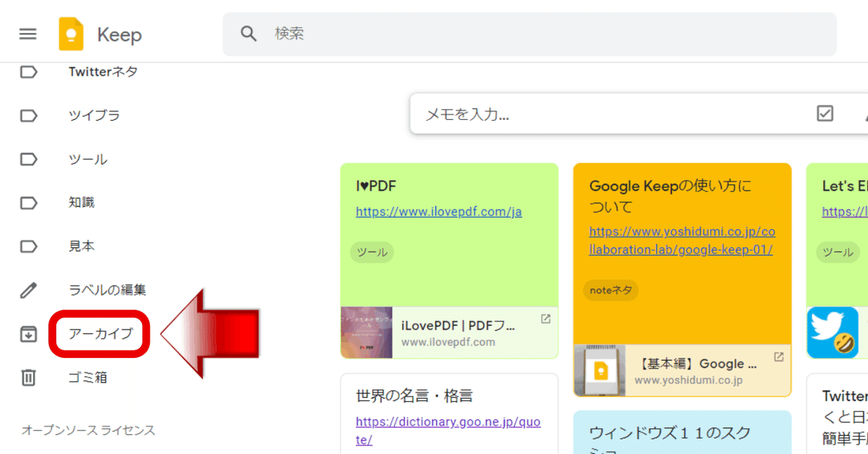Open ラベルの編集 to edit labels
This screenshot has width=868, height=454.
tap(107, 290)
